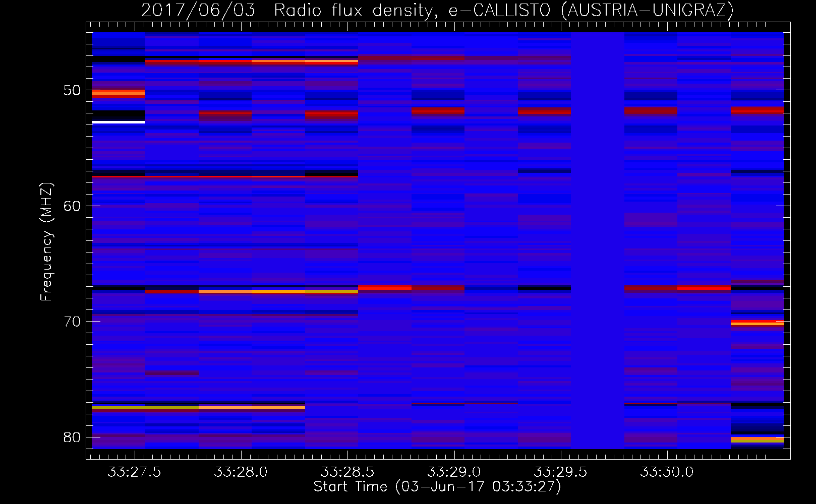Click the plot title 'Radio flux density, e-CALLISTO (AUSTRIA-UNIGRAZ)'
Viewport: 816px width, 504px height.
tap(504, 11)
